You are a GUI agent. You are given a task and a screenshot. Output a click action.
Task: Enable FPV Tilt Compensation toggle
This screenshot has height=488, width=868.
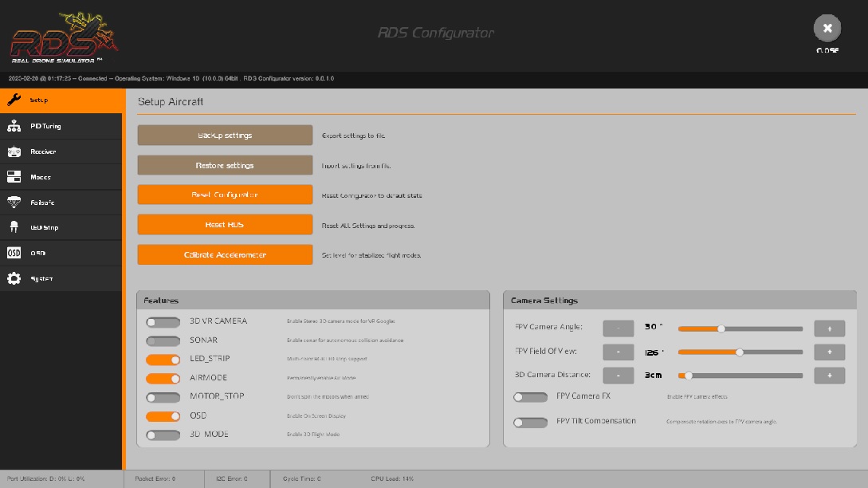pos(530,422)
